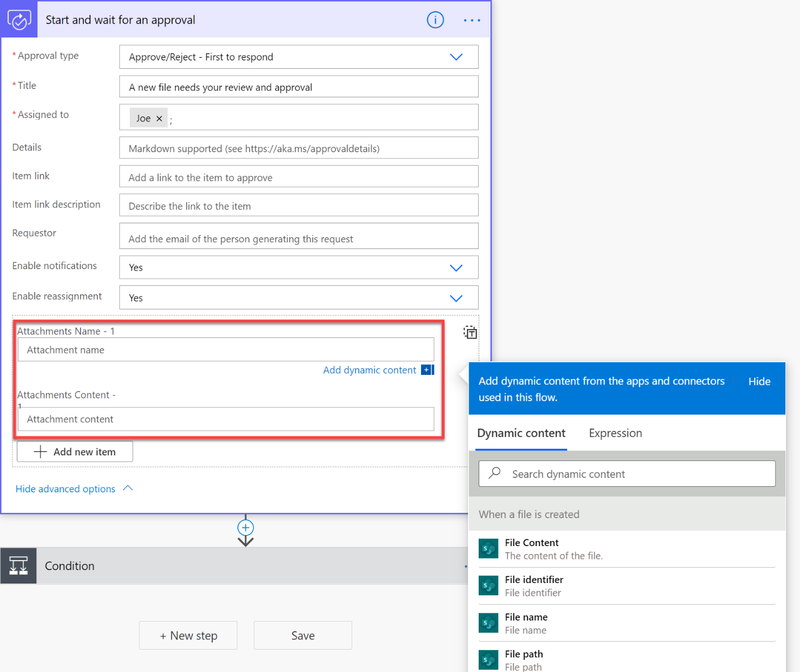Click 'When a file is created' group header
The height and width of the screenshot is (672, 800).
(627, 514)
